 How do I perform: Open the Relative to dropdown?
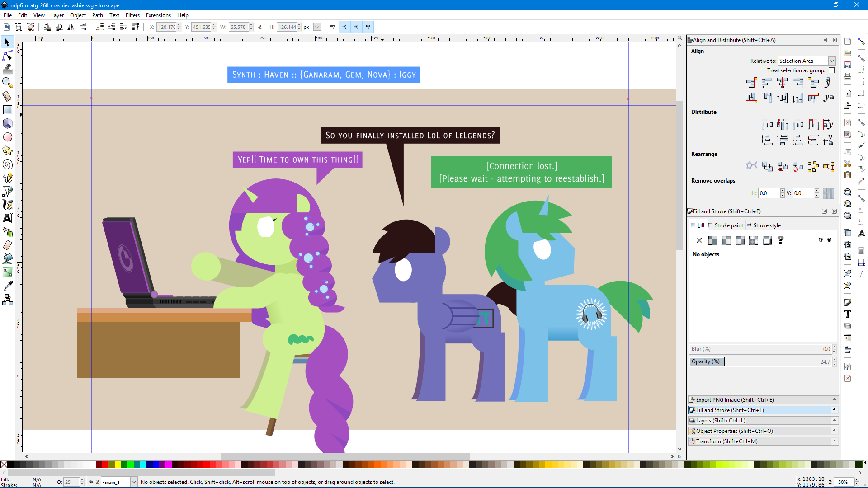807,61
